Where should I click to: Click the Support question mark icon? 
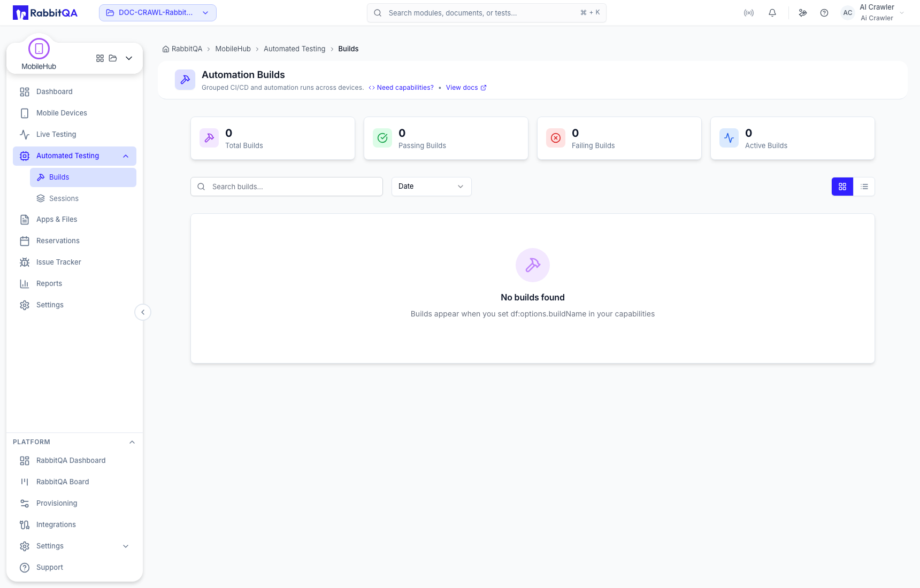click(x=25, y=568)
